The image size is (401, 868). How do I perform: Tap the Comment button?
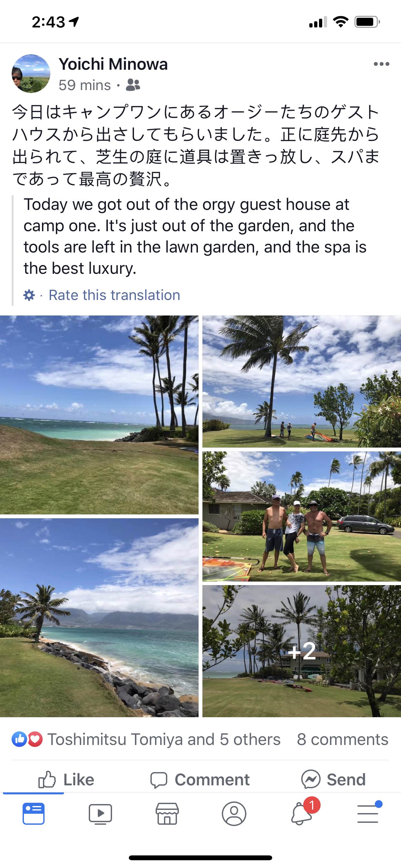[200, 780]
